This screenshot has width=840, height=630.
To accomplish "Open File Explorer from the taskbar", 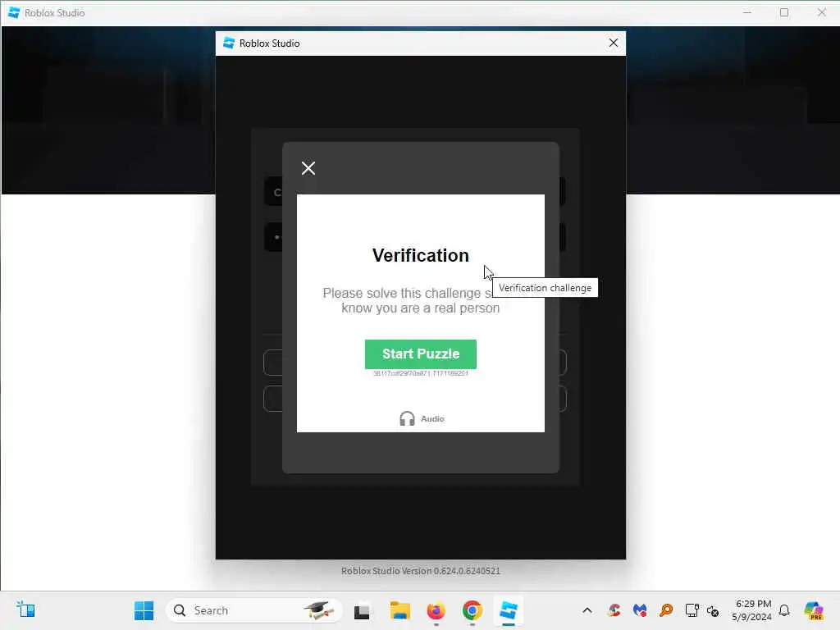I will 399,610.
